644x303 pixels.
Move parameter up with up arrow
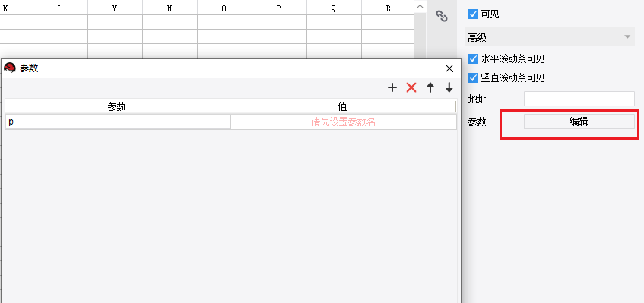(x=430, y=87)
